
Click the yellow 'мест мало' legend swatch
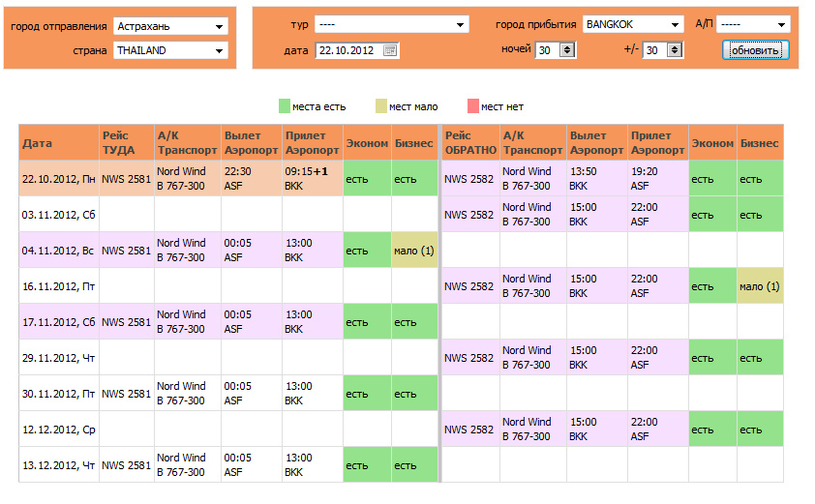(x=381, y=106)
